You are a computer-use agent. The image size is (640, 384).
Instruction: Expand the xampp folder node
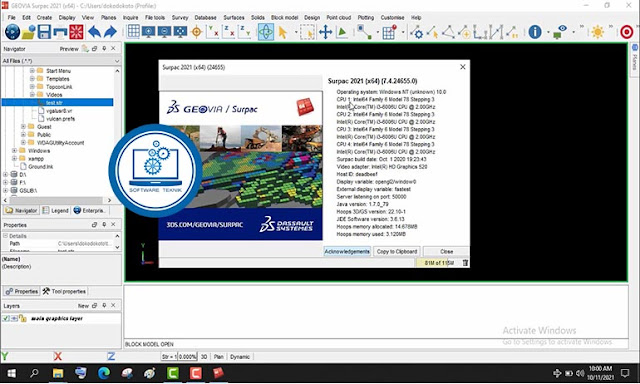click(x=14, y=158)
